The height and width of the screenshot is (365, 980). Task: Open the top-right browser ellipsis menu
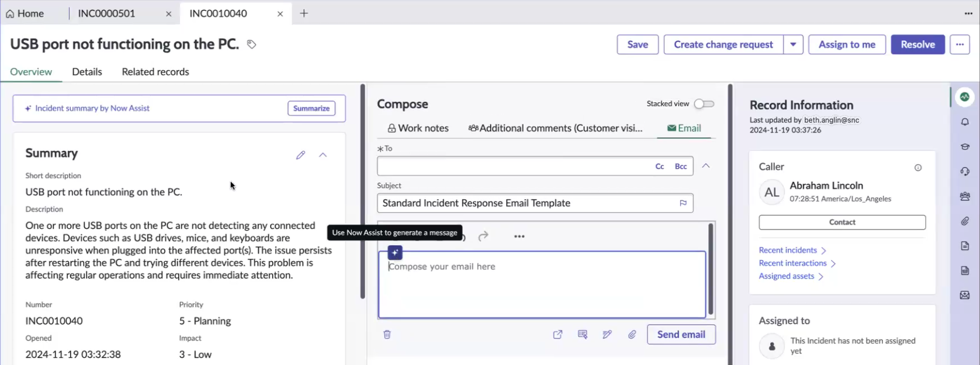click(968, 13)
